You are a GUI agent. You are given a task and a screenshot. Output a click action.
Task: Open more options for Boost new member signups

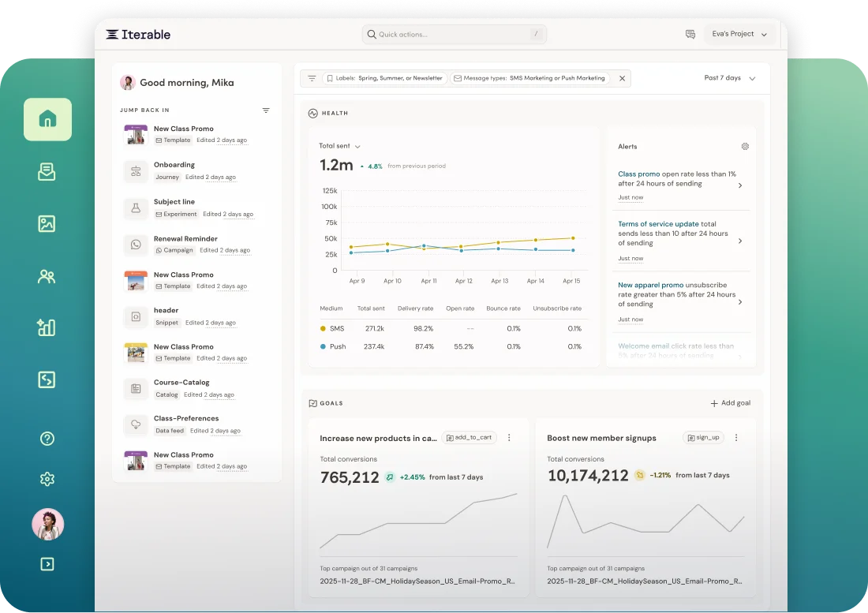click(736, 438)
